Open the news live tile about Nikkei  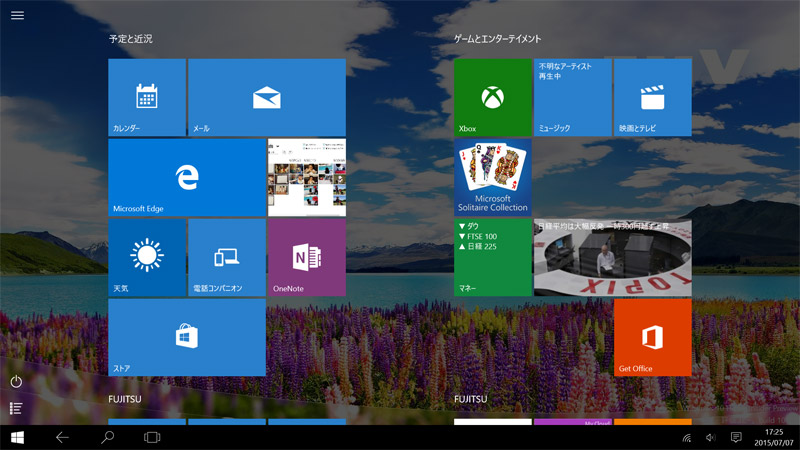612,257
